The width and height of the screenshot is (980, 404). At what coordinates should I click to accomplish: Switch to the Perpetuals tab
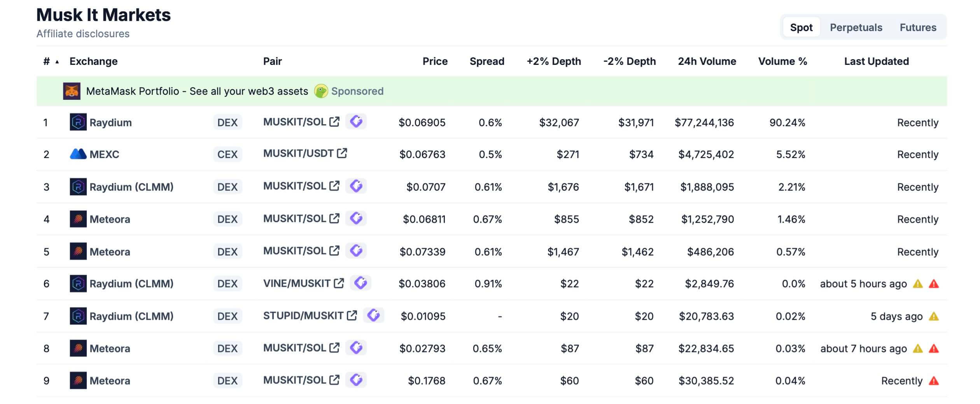(856, 28)
